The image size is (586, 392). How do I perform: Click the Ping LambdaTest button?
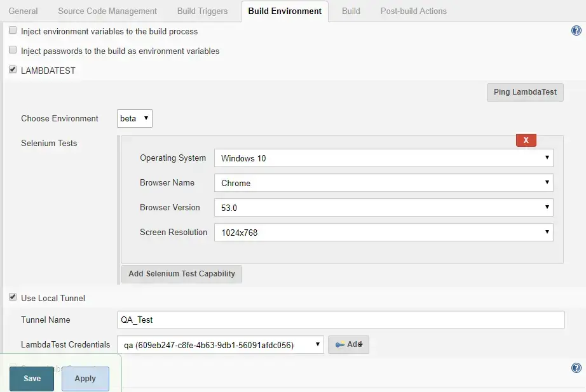[524, 91]
